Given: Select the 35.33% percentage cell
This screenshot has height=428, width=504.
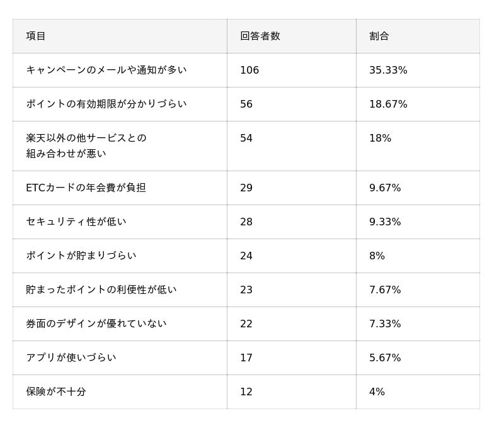Looking at the screenshot, I should click(388, 70).
